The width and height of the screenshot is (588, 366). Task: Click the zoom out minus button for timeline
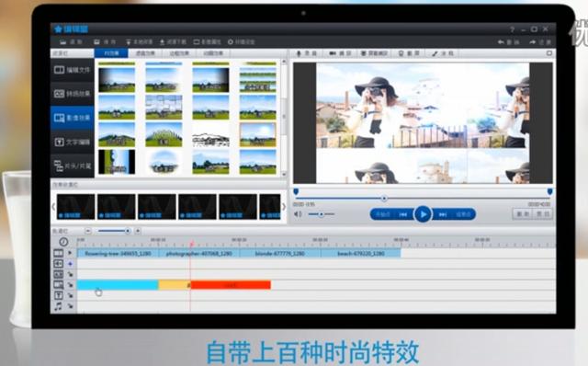point(88,231)
